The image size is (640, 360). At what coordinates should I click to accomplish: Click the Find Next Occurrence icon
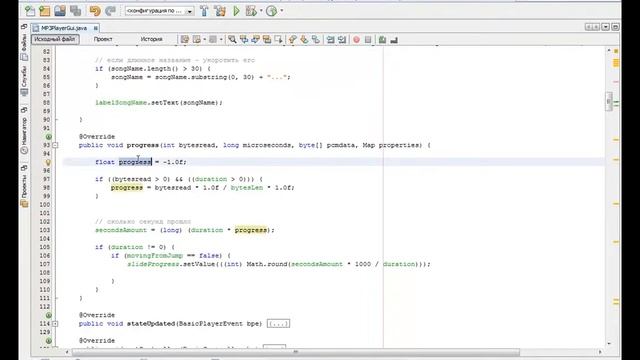click(x=256, y=40)
